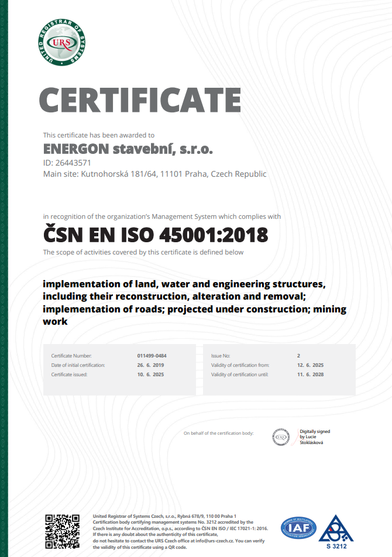
Task: Click the Digitally signed by Lucie Stoklásková text
Action: [x=315, y=437]
